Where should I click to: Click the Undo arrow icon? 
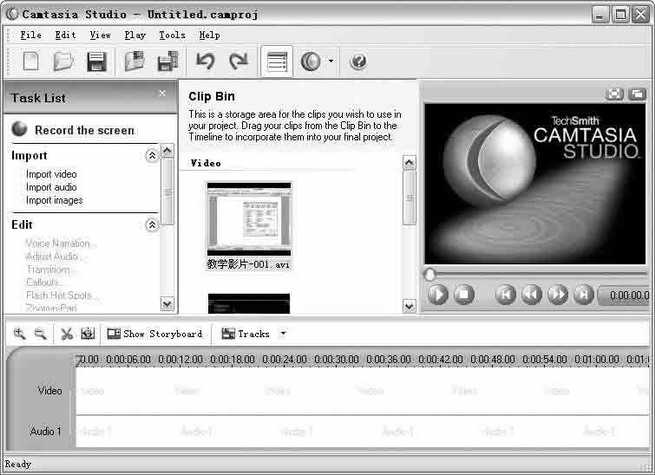[x=205, y=62]
